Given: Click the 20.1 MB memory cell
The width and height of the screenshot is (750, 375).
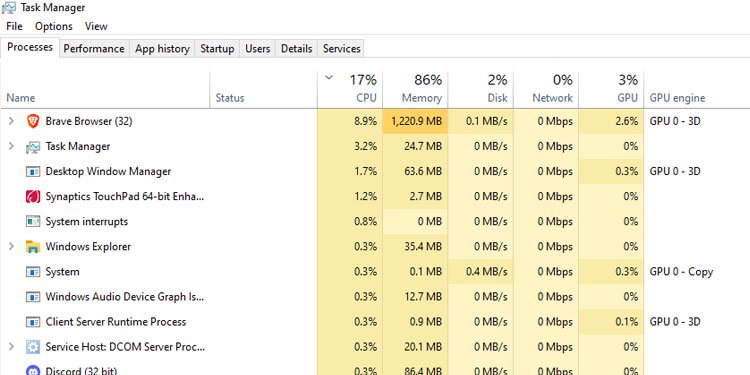Looking at the screenshot, I should (415, 347).
